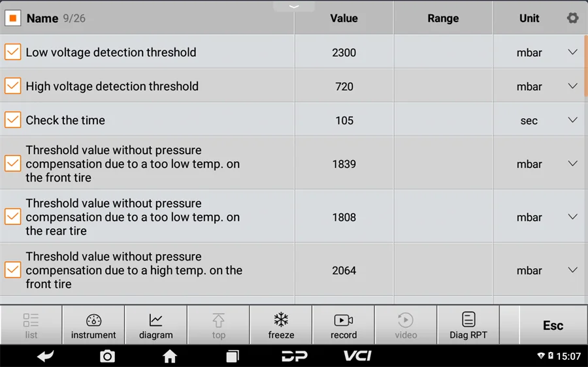This screenshot has height=367, width=588.
Task: Generate the Diag RPT report
Action: (x=468, y=325)
